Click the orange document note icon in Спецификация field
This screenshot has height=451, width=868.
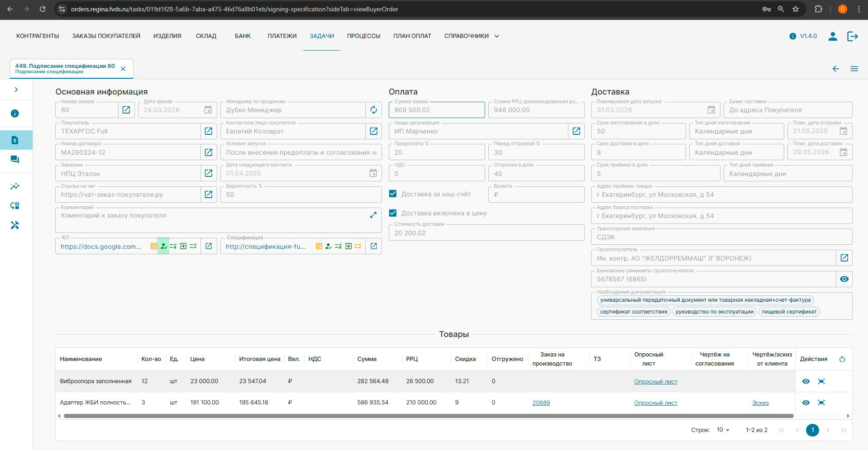pos(319,246)
